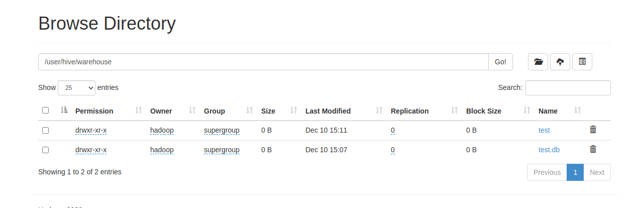Click the create directory folder icon
The width and height of the screenshot is (644, 208).
click(x=538, y=62)
